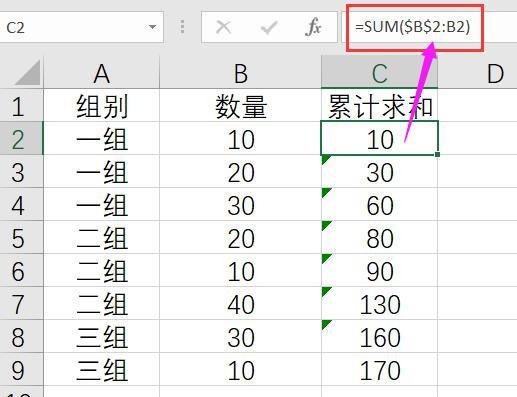Click cell A5 containing 二组
517x397 pixels.
click(x=102, y=237)
